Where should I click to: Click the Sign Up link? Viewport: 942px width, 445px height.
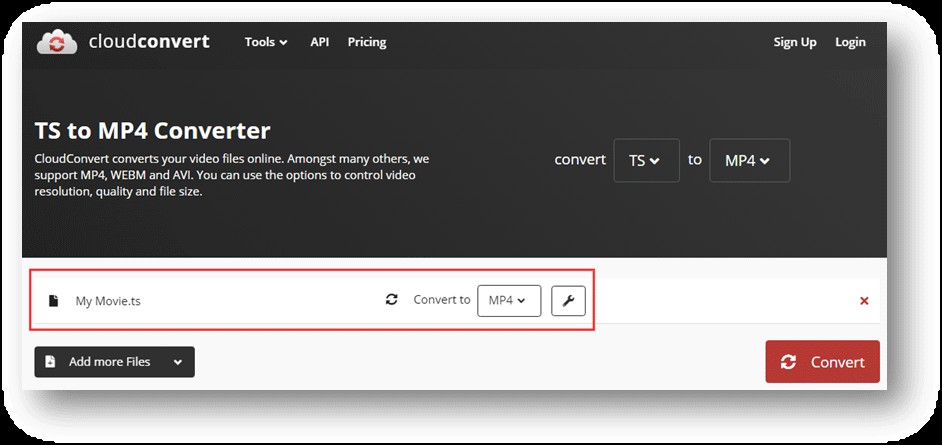[x=795, y=42]
